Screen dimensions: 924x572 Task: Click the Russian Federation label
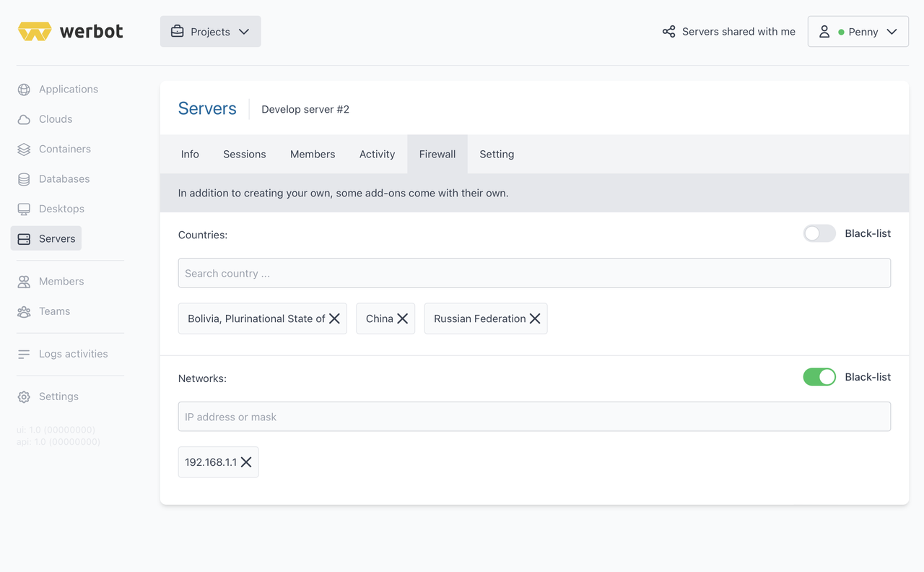click(x=480, y=318)
